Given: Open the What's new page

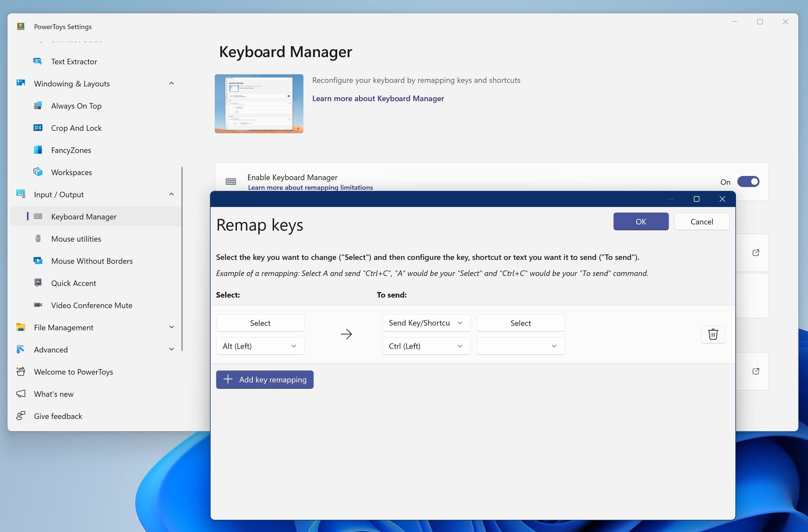Looking at the screenshot, I should 54,394.
